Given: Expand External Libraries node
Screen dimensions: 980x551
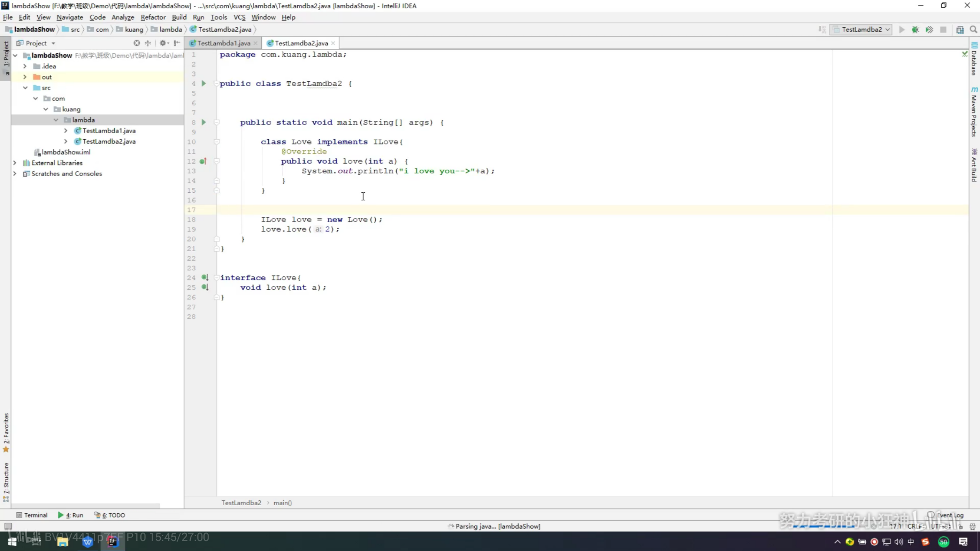Looking at the screenshot, I should point(15,163).
